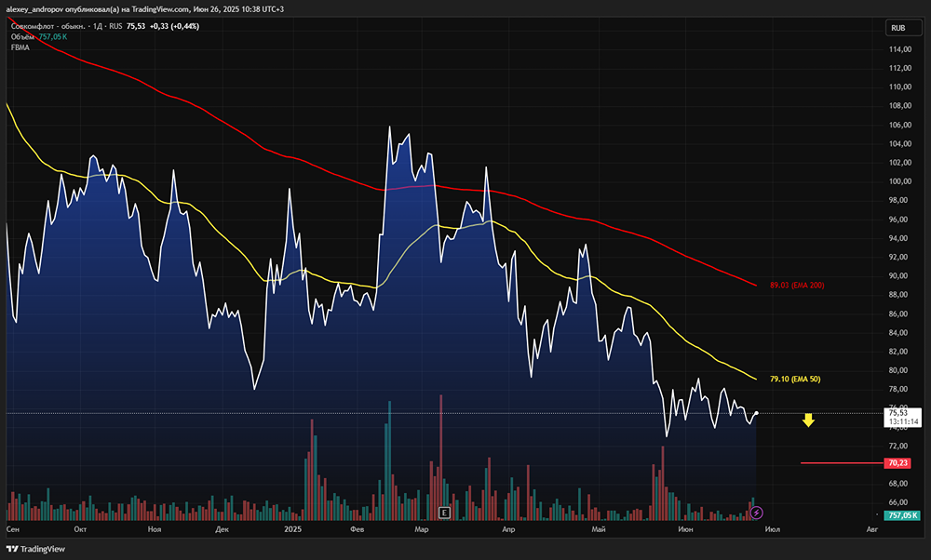
Task: Click the purple lightning bolt icon
Action: click(x=757, y=513)
